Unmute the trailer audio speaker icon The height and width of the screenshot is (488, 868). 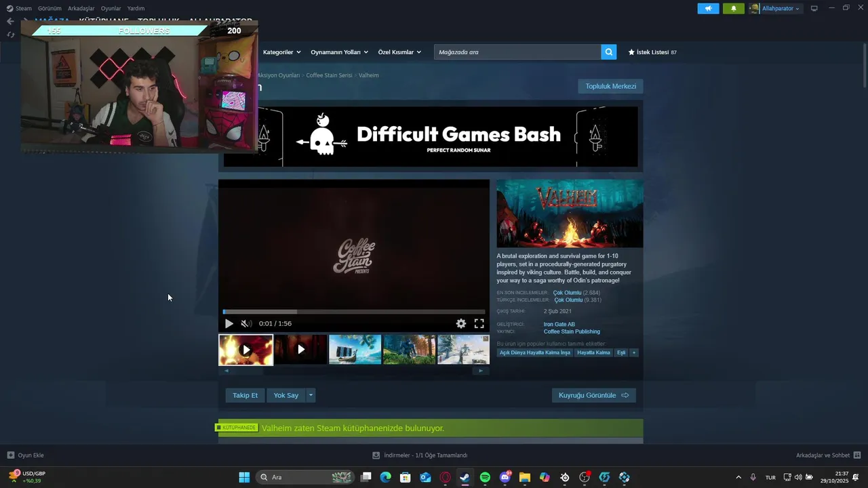[x=245, y=323]
